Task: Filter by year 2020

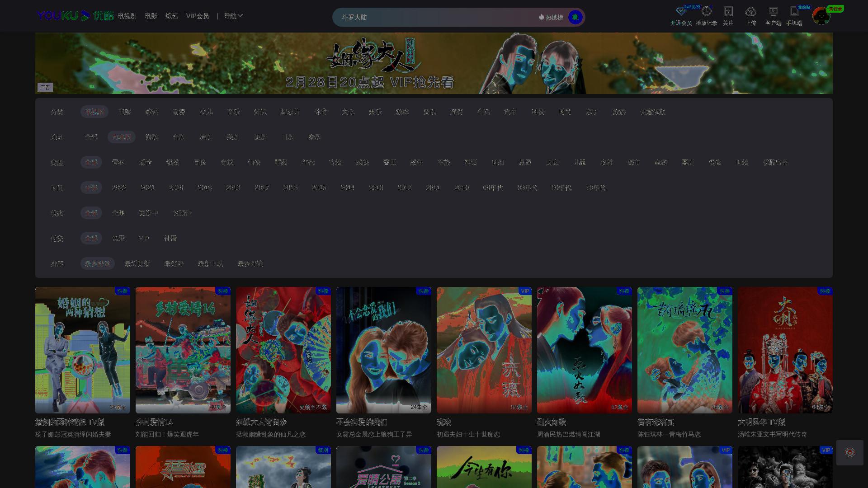Action: click(x=176, y=188)
